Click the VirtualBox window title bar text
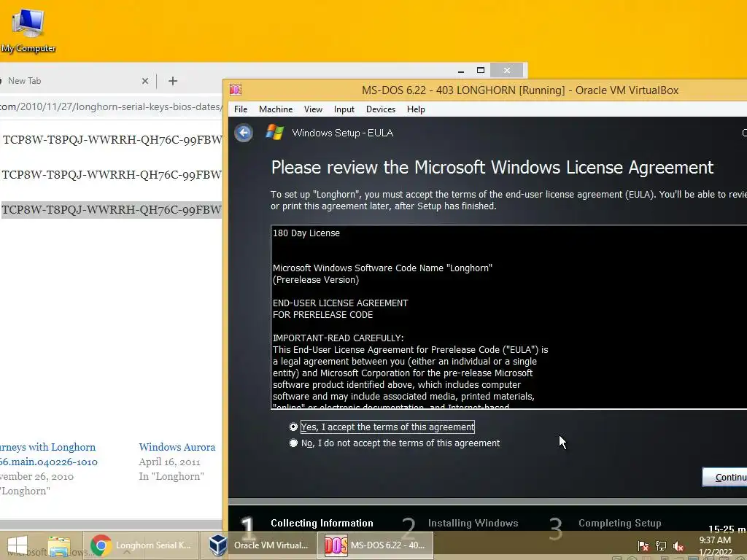 coord(519,90)
